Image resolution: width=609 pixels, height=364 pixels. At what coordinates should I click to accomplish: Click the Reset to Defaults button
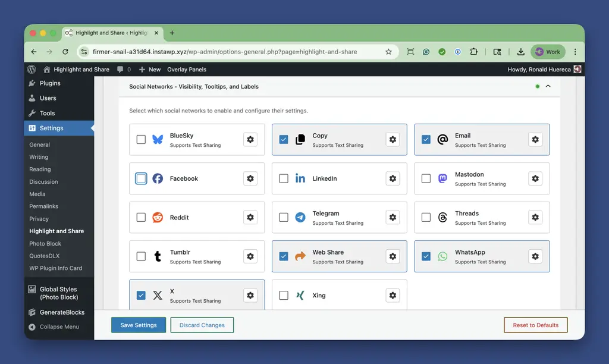[x=536, y=325]
